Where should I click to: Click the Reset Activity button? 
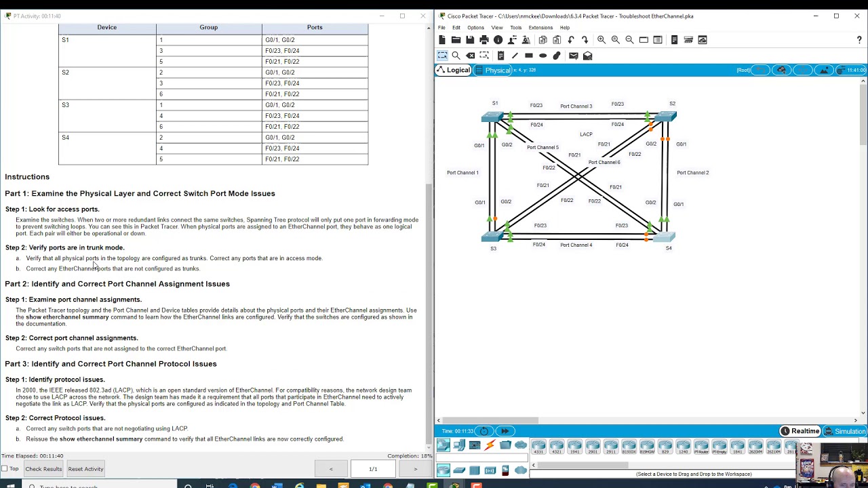coord(85,469)
